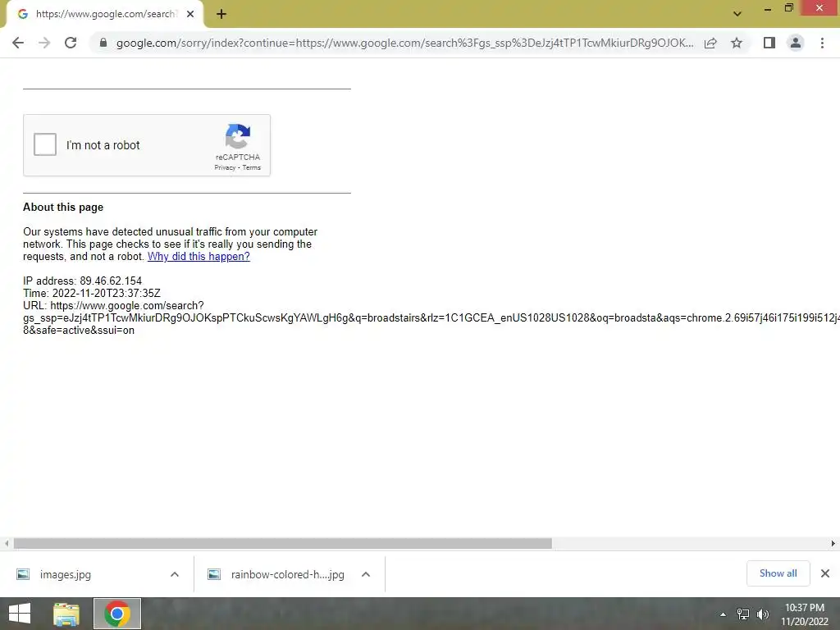The height and width of the screenshot is (630, 840).
Task: Go back to the previous page
Action: (x=18, y=43)
